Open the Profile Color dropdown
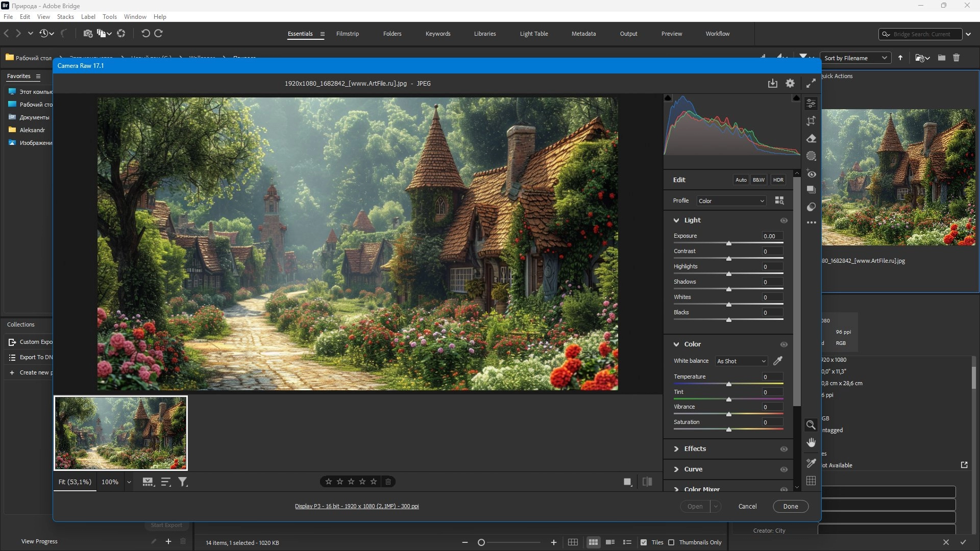The height and width of the screenshot is (551, 980). (x=731, y=201)
